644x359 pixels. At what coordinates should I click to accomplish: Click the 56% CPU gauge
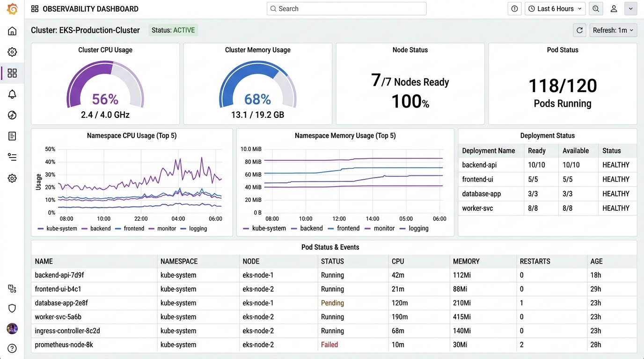105,86
